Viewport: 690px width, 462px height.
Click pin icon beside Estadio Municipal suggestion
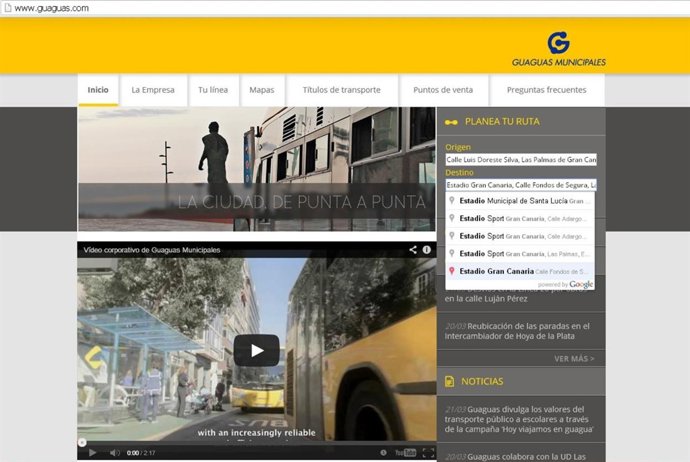451,201
